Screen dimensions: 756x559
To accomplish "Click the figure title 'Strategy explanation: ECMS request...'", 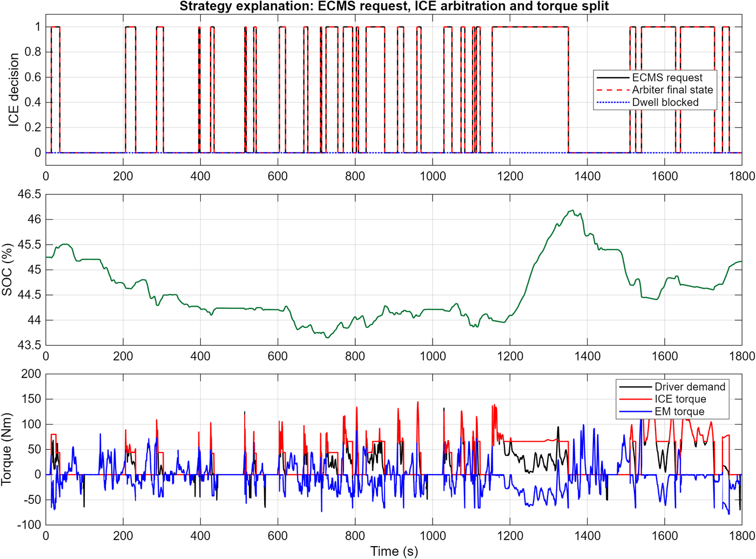I will point(394,6).
